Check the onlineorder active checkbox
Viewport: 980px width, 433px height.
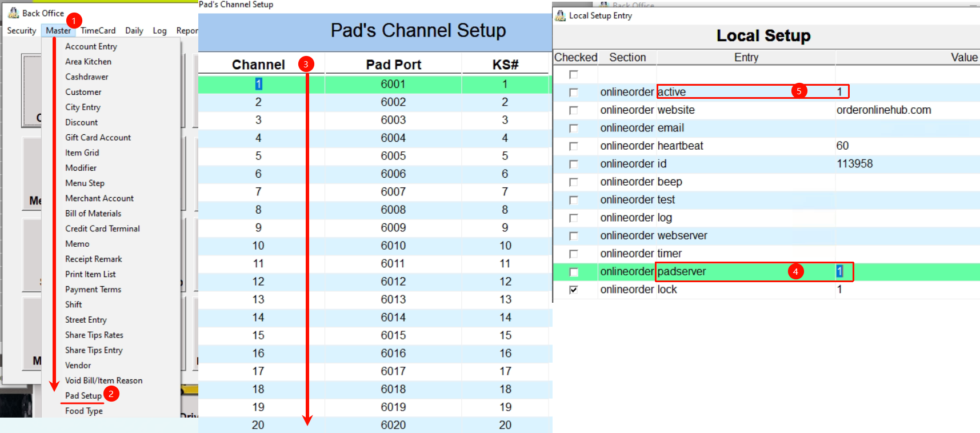coord(574,93)
